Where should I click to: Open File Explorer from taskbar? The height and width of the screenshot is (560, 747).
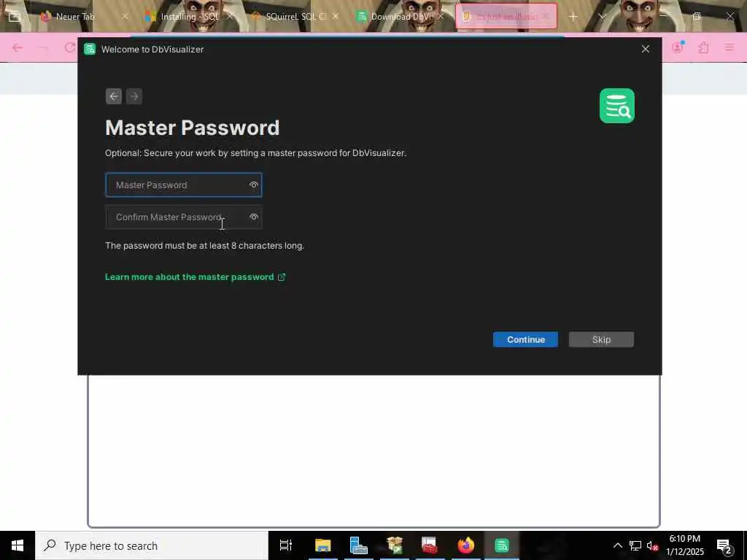coord(322,545)
